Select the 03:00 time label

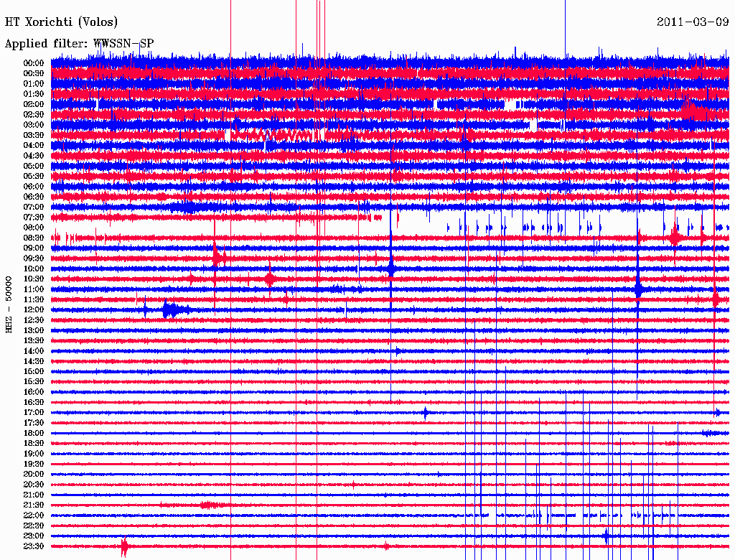(34, 125)
